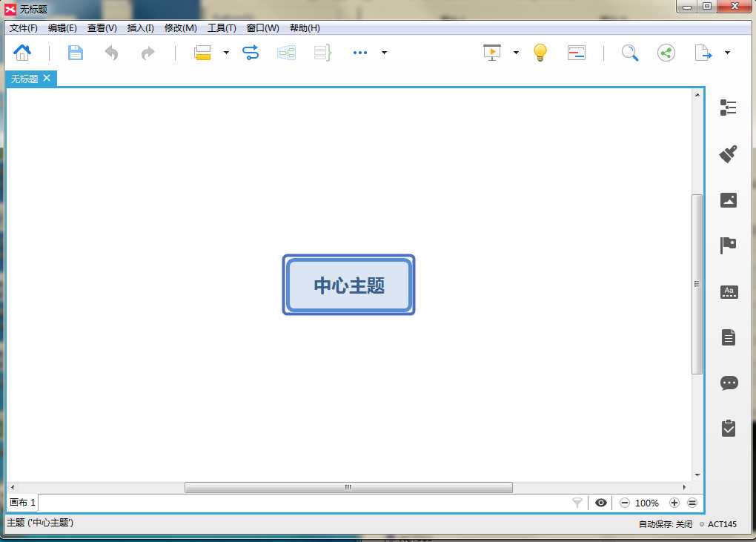Open the Image clip-art panel
756x542 pixels.
[x=728, y=199]
